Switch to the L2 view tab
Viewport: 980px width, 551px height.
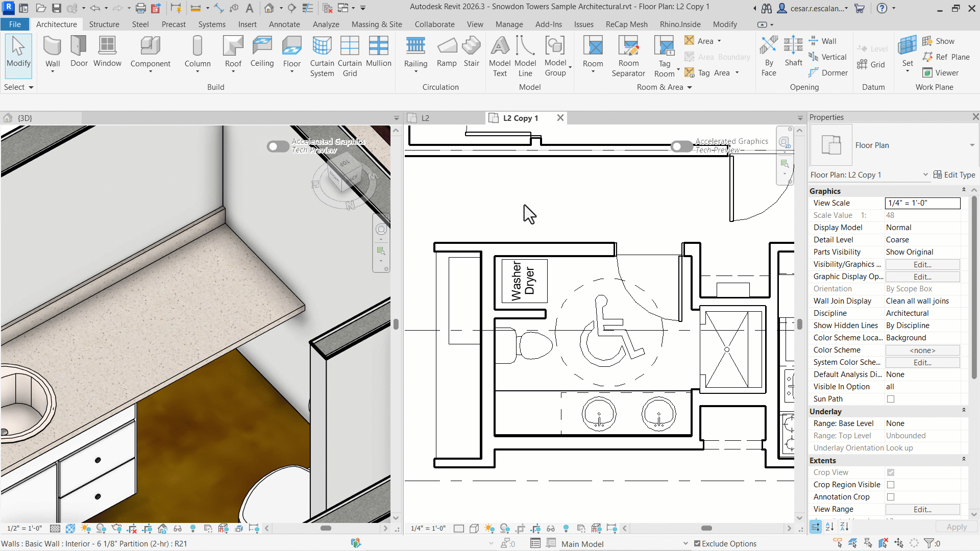(425, 118)
